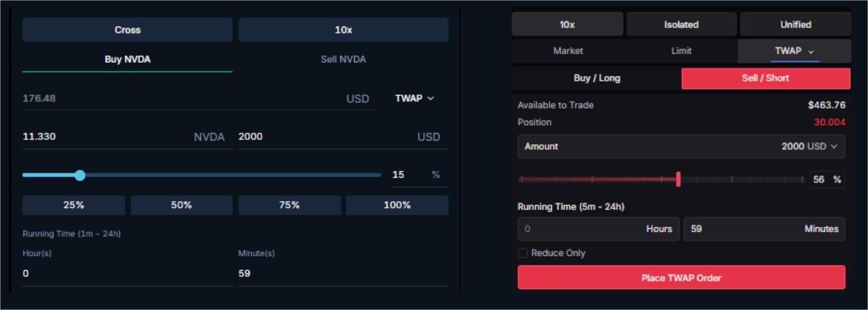The image size is (868, 310).
Task: Switch to the Sell NVDA tab
Action: point(343,59)
